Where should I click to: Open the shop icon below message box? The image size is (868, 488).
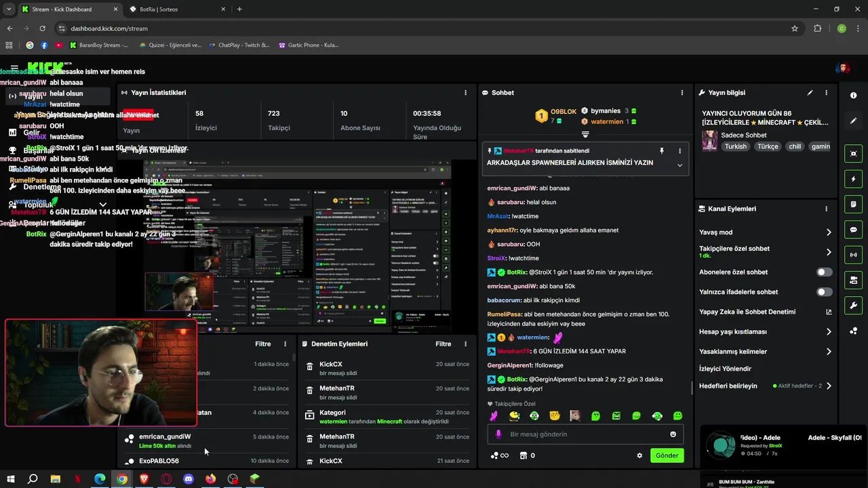click(523, 455)
